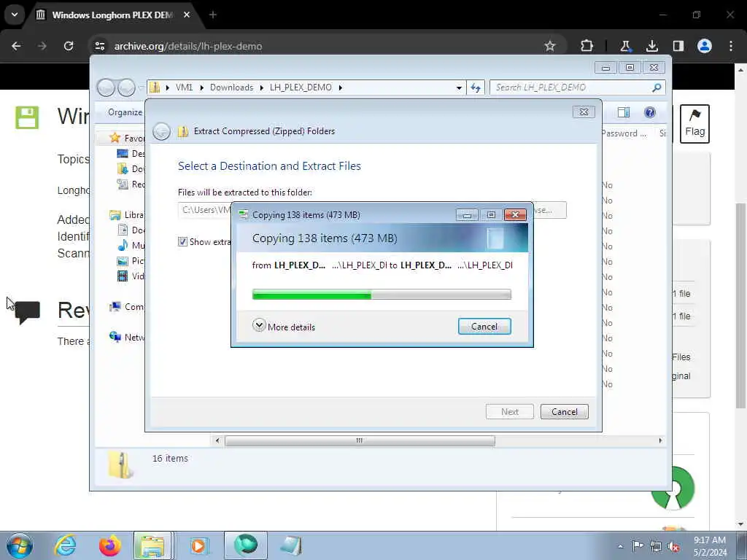Toggle the Show extracted files checkbox
Image resolution: width=747 pixels, height=560 pixels.
click(182, 242)
